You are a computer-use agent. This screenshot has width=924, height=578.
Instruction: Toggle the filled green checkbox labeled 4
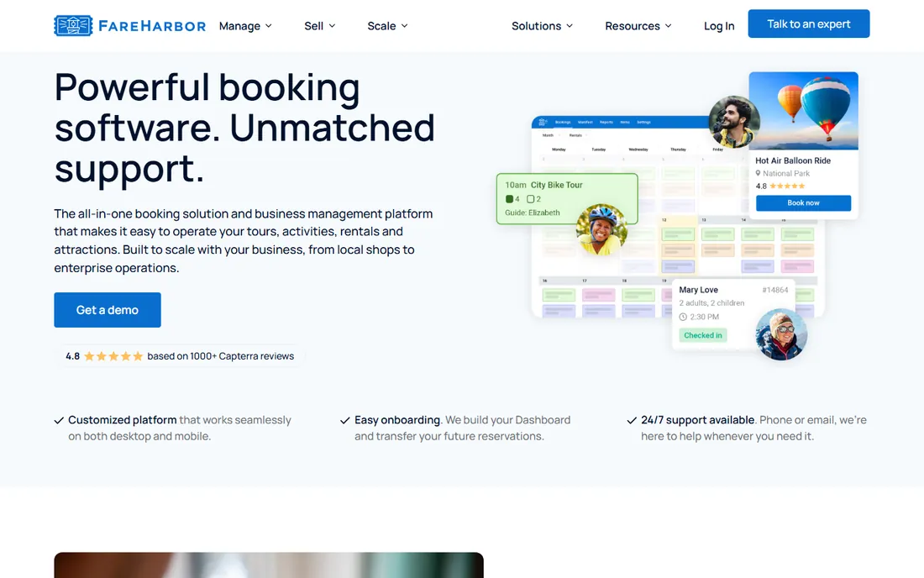pos(509,199)
